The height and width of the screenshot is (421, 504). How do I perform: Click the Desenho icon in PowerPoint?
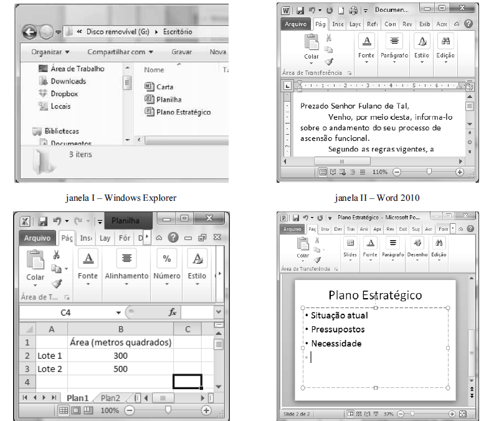[418, 243]
